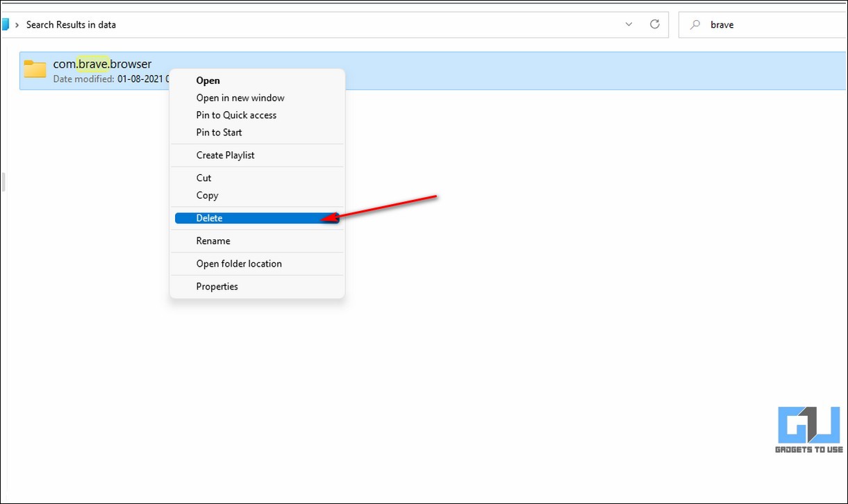Click the com.brave.browser folder icon

tap(35, 69)
